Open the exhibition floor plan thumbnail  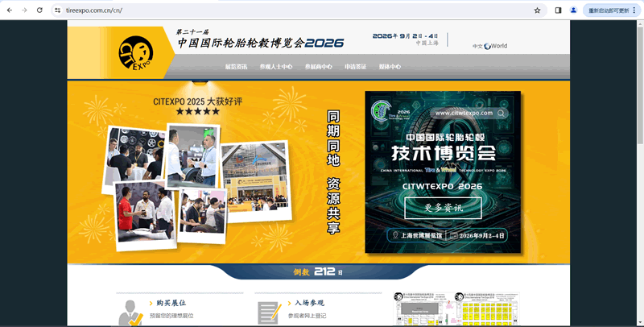pos(455,309)
